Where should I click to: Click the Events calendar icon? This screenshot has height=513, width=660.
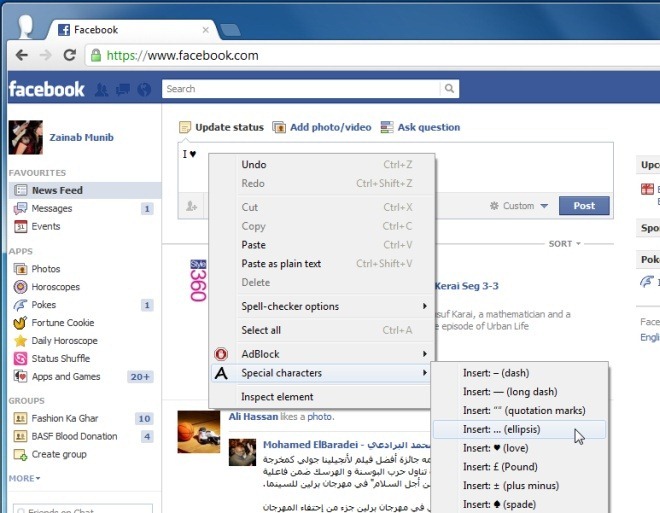tap(20, 226)
